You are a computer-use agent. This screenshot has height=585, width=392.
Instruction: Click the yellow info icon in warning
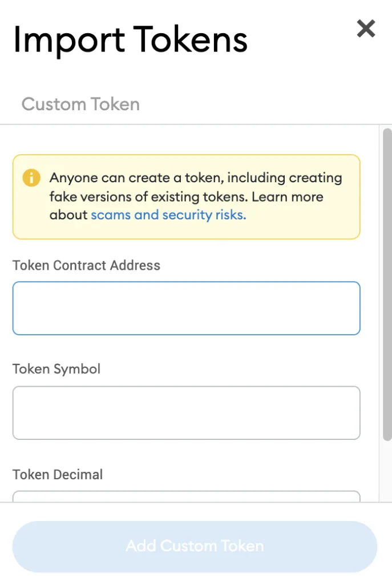click(x=31, y=178)
